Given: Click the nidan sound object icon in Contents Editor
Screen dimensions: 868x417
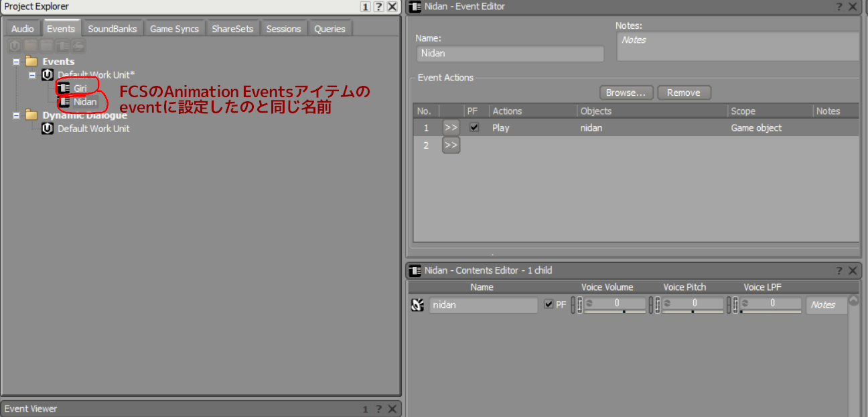Looking at the screenshot, I should [417, 305].
